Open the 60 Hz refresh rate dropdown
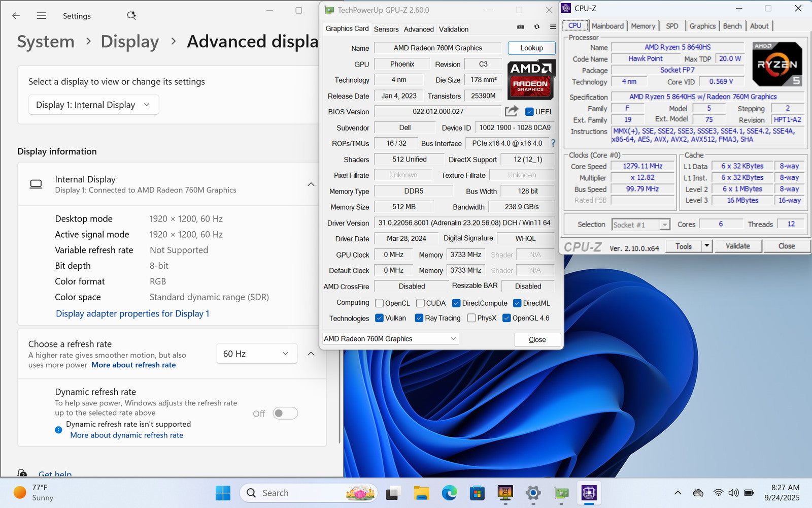The image size is (812, 508). click(x=256, y=354)
